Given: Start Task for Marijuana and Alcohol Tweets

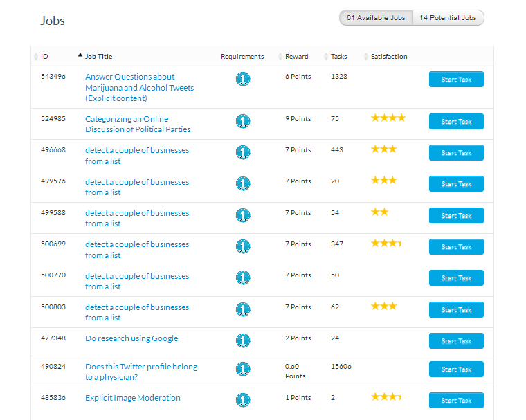Looking at the screenshot, I should [x=456, y=80].
